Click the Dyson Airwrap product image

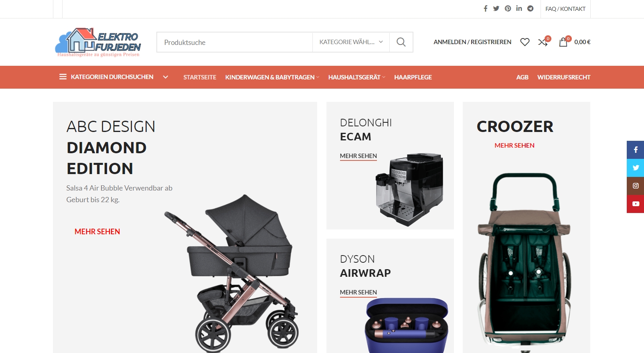point(406,326)
